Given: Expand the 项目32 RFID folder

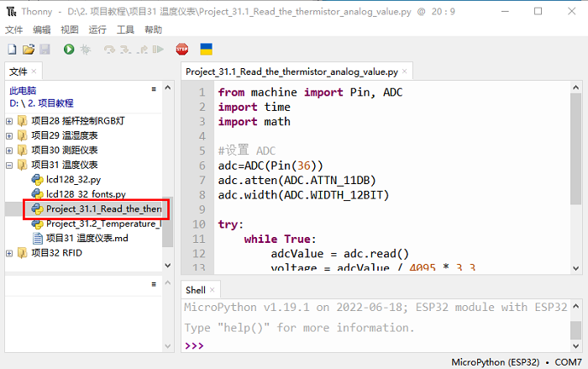Looking at the screenshot, I should [9, 253].
